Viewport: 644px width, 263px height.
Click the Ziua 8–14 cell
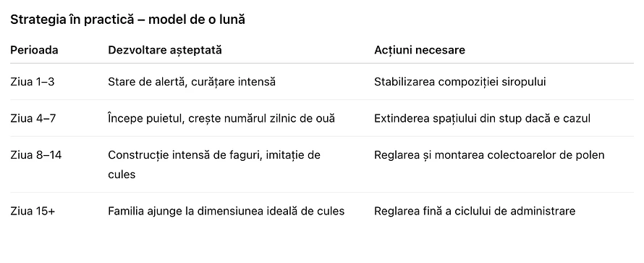35,156
